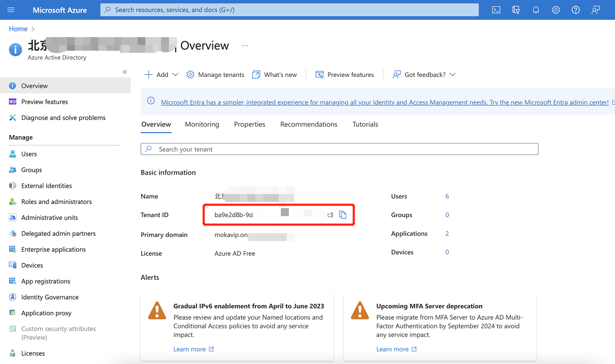The width and height of the screenshot is (615, 364).
Task: Click the External Identities icon
Action: [x=13, y=186]
